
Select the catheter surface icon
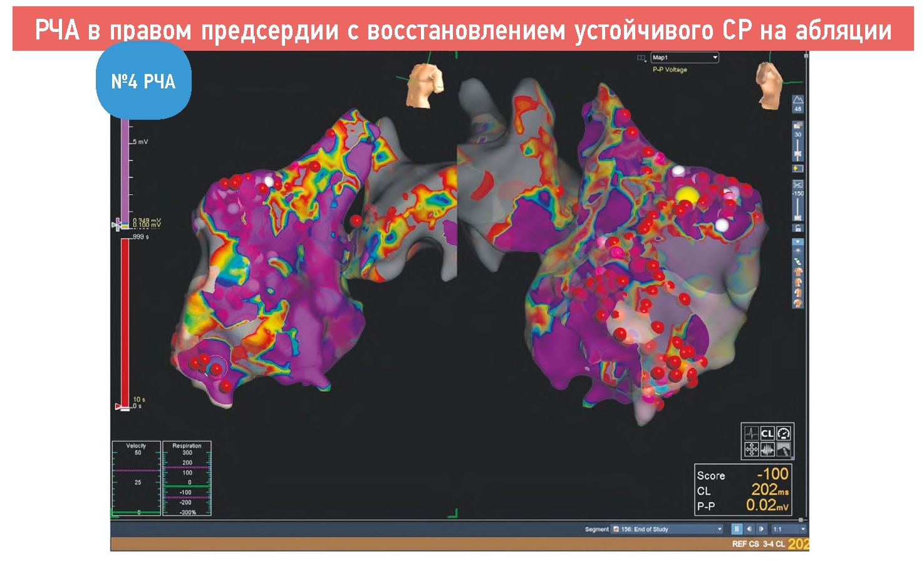coord(783,449)
